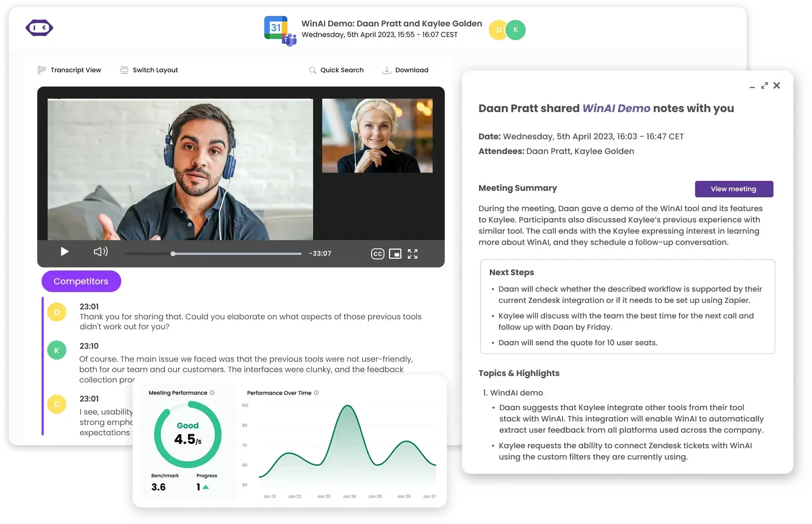This screenshot has width=812, height=524.
Task: Activate picture-in-picture mode
Action: click(x=395, y=254)
